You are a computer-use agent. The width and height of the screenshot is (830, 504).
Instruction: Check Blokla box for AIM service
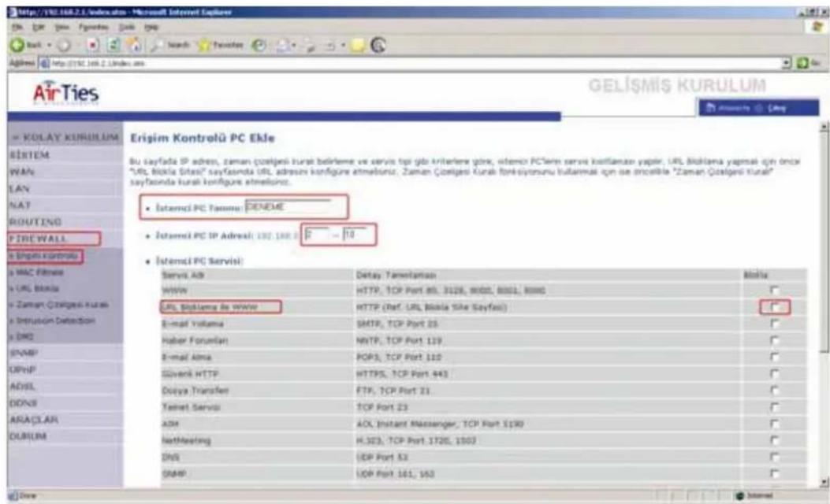(774, 424)
